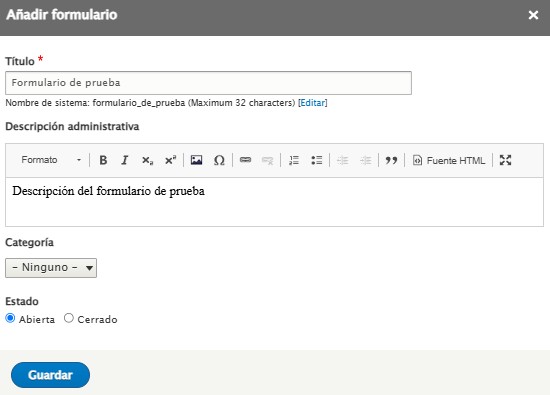Image resolution: width=550 pixels, height=395 pixels.
Task: Apply italic formatting in editor toolbar
Action: (x=125, y=160)
